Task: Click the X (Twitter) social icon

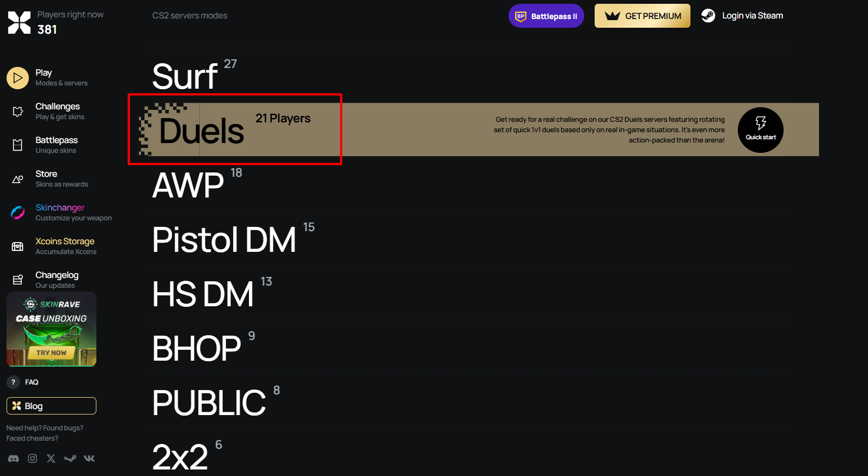Action: point(51,459)
